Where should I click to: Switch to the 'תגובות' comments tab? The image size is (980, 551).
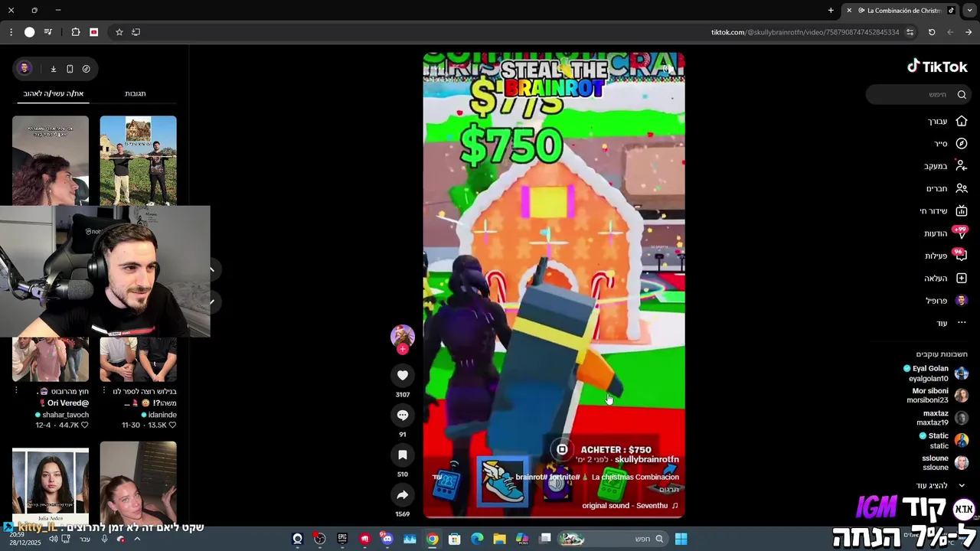136,93
